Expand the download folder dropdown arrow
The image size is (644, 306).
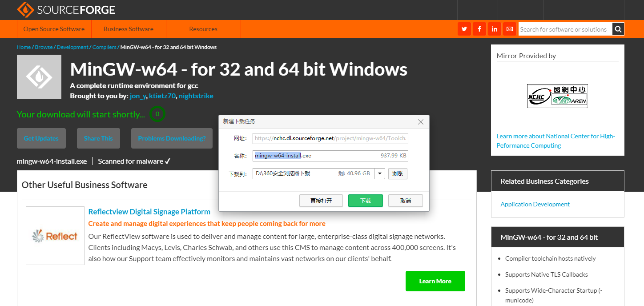[x=379, y=173]
